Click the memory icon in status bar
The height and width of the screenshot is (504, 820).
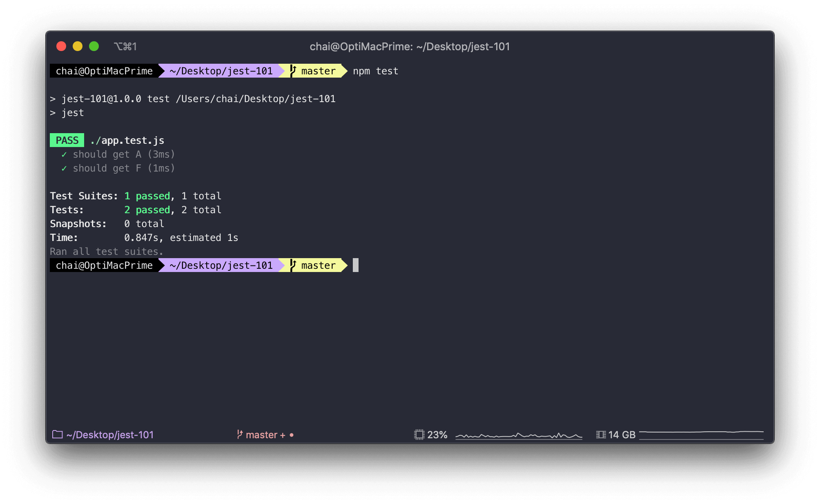[601, 435]
